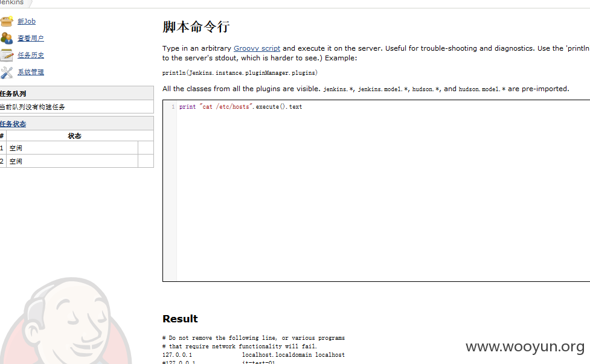Screen dimensions: 590x364
Task: Open the 任务历史 link
Action: pyautogui.click(x=30, y=56)
